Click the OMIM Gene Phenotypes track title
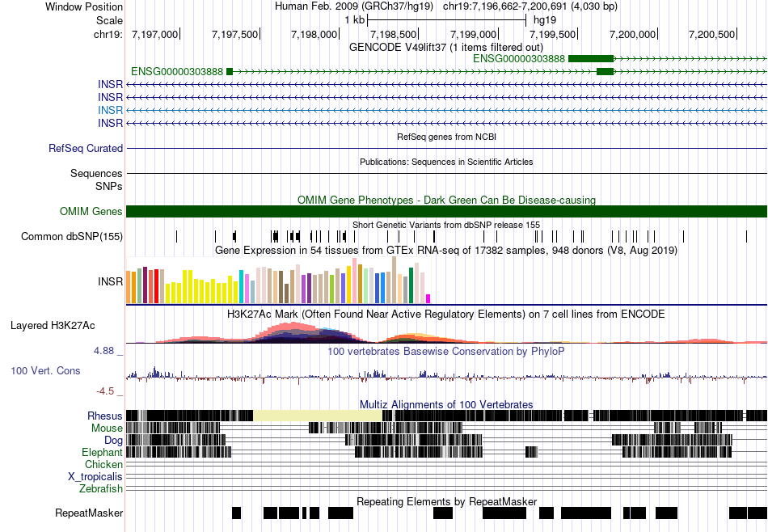This screenshot has width=768, height=532. click(x=447, y=200)
